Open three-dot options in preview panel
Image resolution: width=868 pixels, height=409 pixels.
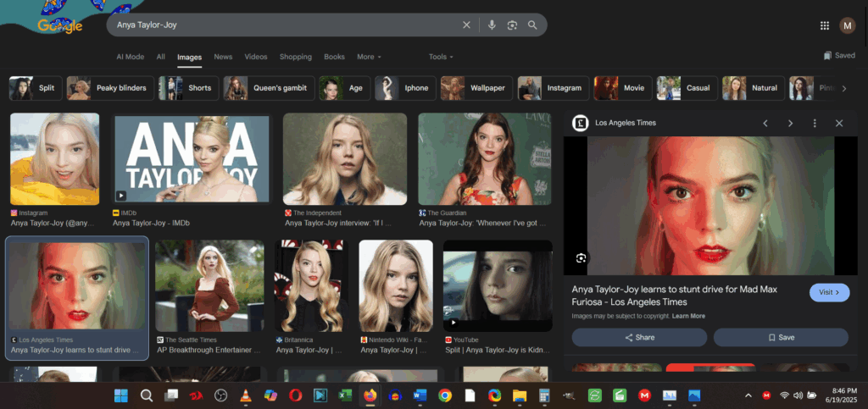(815, 124)
